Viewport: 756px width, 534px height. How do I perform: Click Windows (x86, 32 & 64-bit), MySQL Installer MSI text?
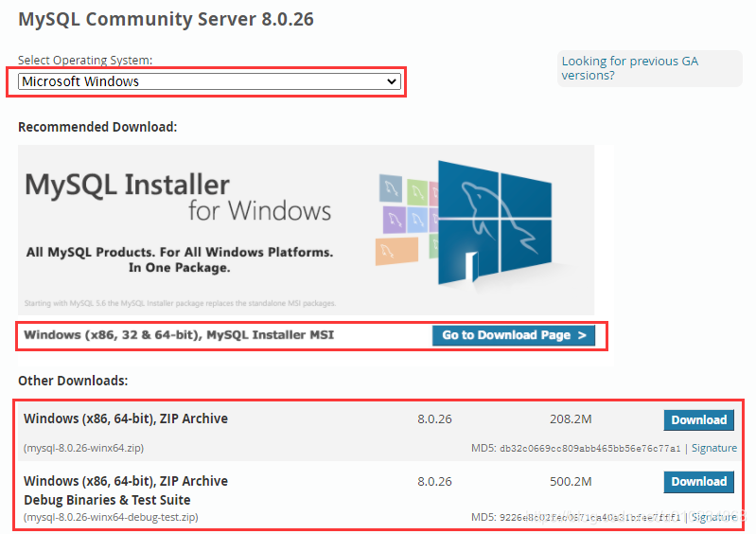point(179,335)
